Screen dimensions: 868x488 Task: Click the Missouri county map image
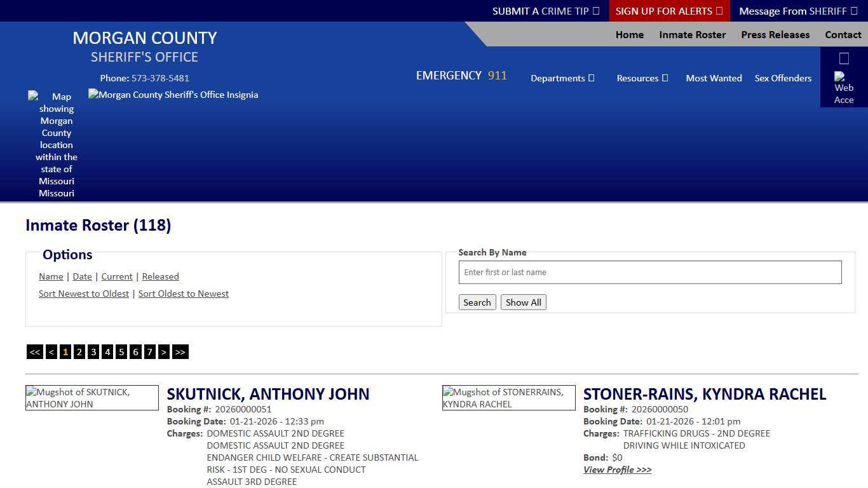pyautogui.click(x=56, y=145)
